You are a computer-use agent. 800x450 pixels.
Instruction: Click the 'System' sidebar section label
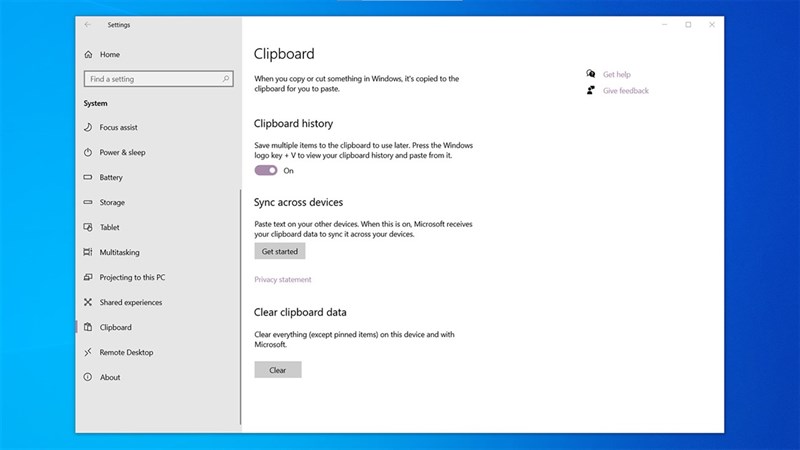click(x=95, y=103)
